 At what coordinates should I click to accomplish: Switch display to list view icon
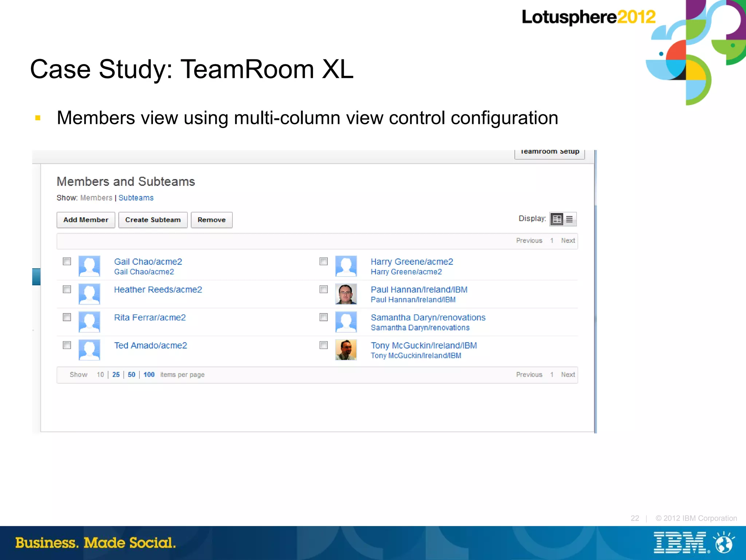point(569,219)
